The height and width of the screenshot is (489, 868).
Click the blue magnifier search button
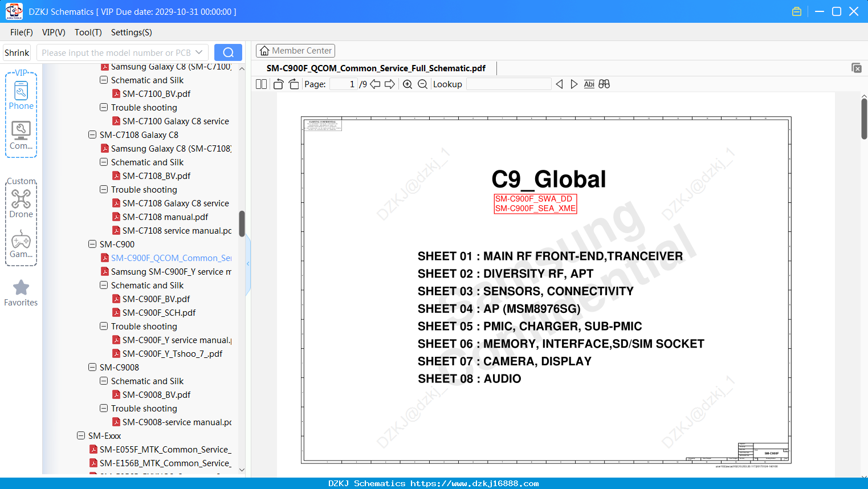click(228, 52)
